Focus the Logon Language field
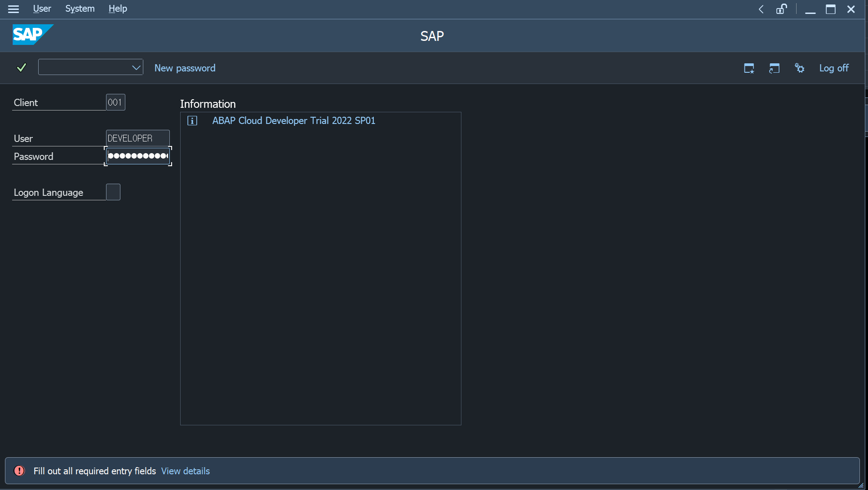 [x=113, y=192]
